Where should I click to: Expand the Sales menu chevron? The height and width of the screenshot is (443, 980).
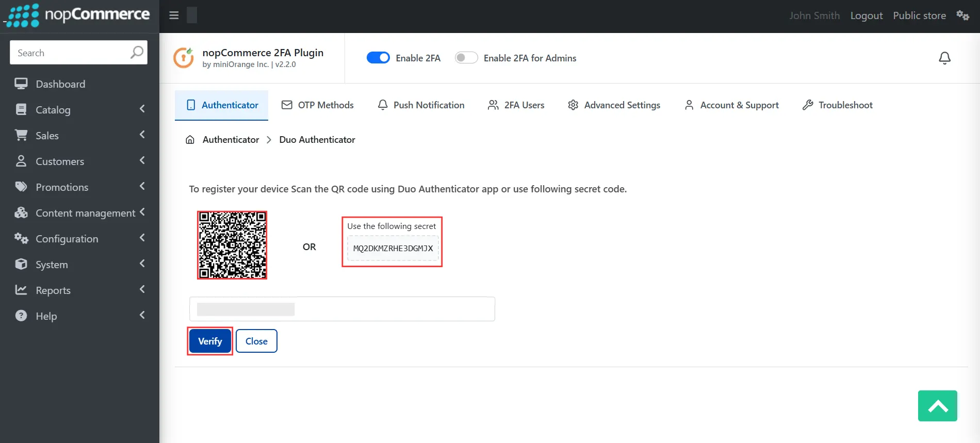(x=142, y=135)
